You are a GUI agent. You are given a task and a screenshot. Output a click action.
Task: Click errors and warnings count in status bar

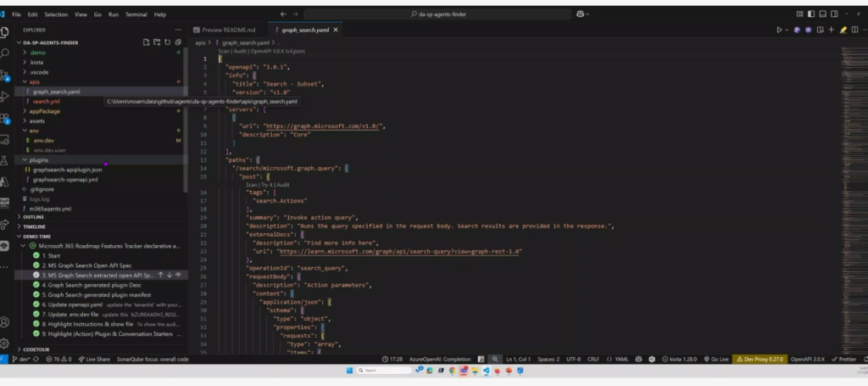(58, 359)
